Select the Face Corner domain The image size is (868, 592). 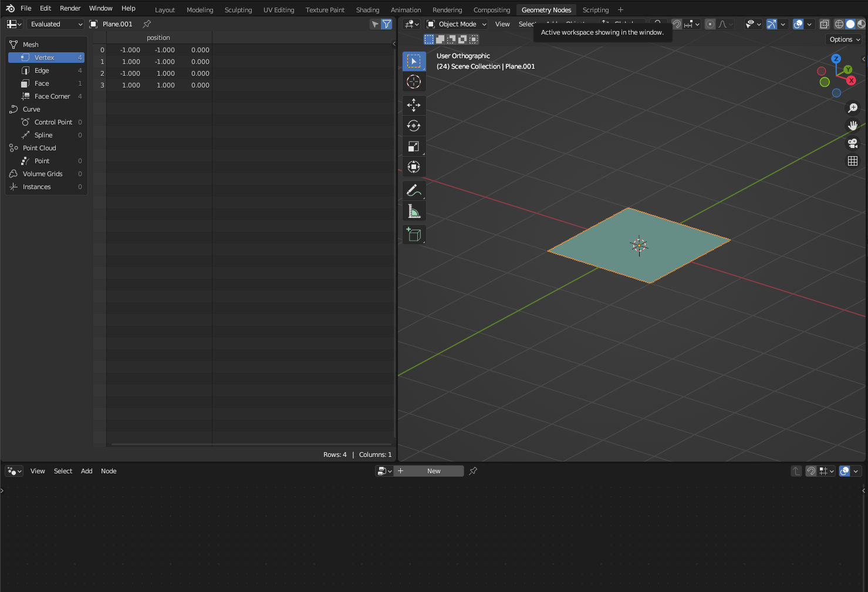46,96
